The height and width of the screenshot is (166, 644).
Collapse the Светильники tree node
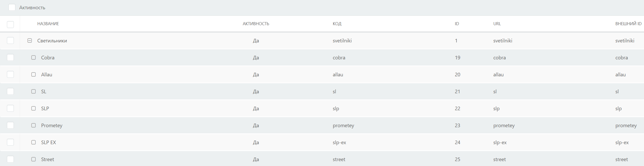30,41
